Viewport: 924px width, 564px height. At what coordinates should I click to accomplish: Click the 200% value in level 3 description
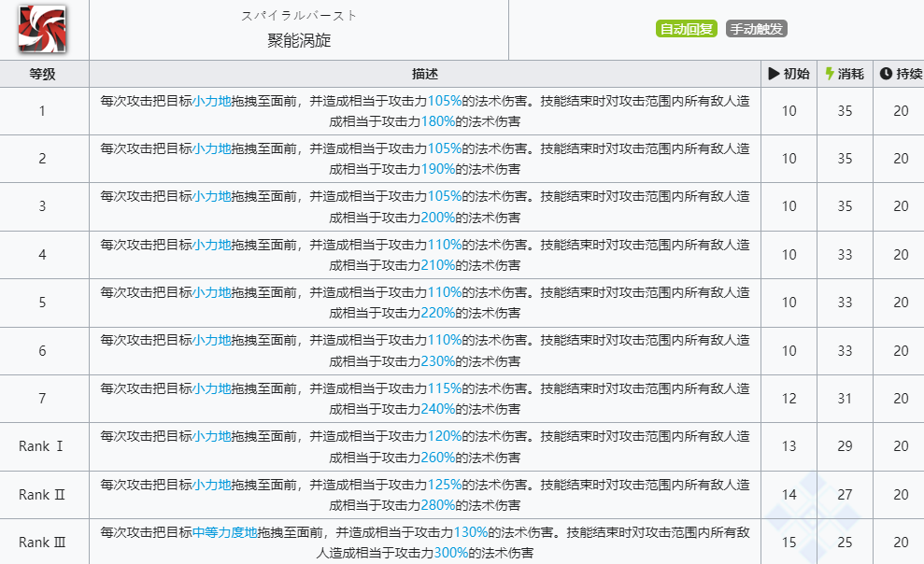pos(438,218)
